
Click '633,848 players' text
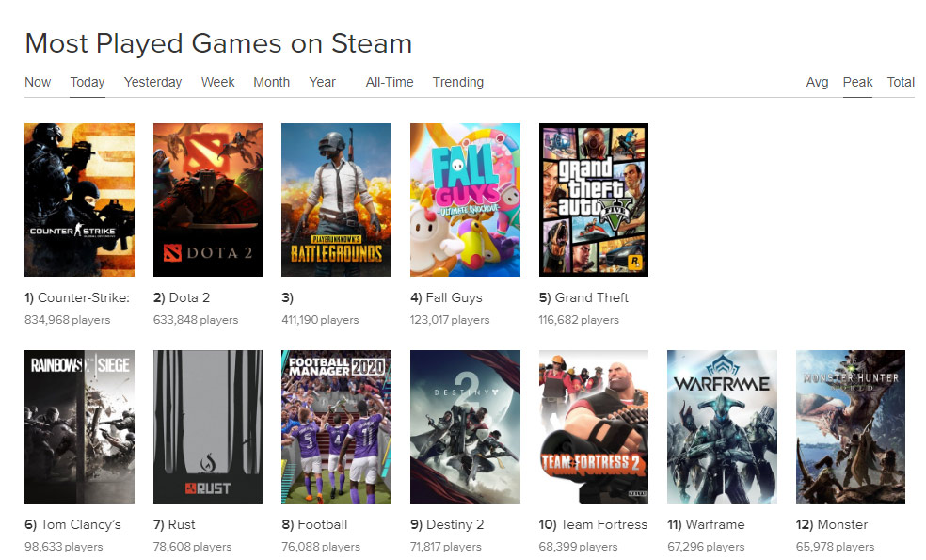pos(196,320)
